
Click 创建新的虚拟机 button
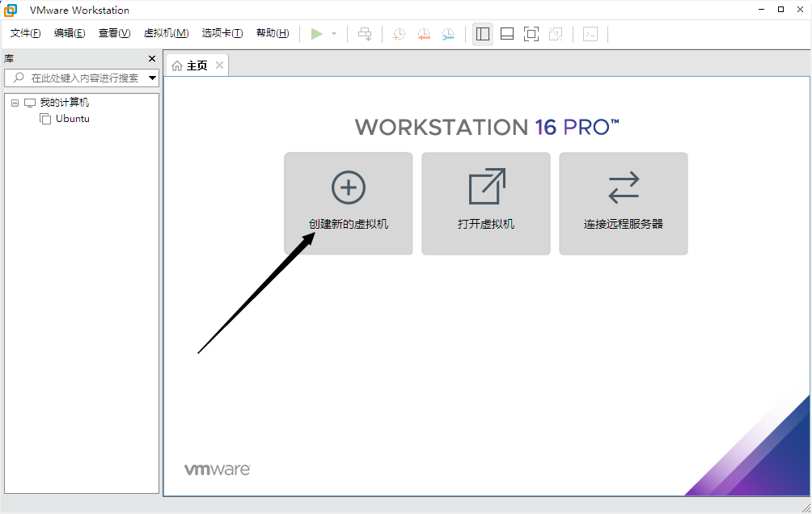pyautogui.click(x=349, y=204)
